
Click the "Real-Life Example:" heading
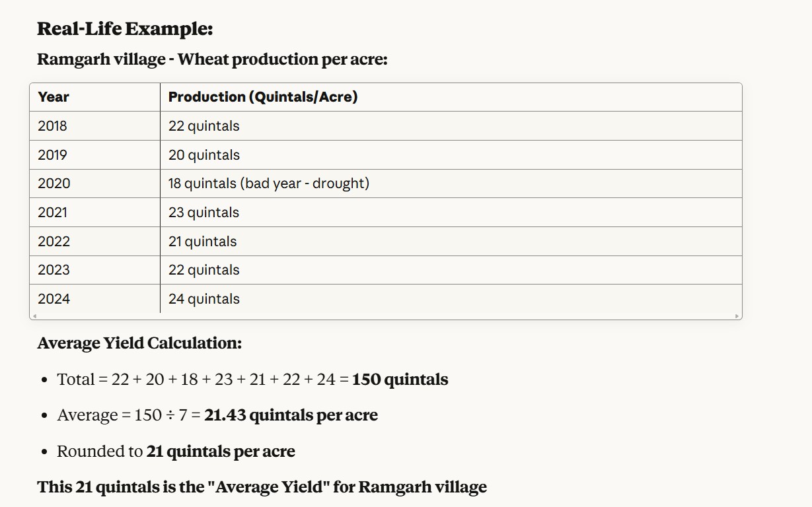(x=125, y=29)
